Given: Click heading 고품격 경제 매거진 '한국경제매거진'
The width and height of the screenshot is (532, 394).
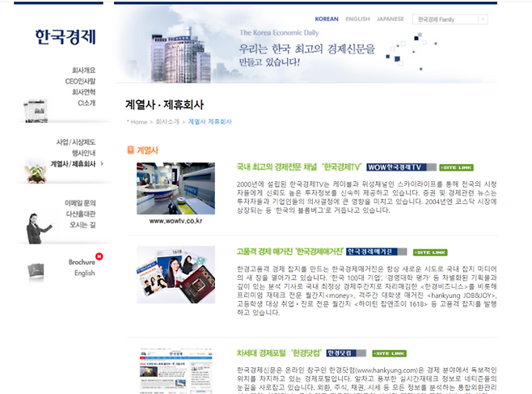Looking at the screenshot, I should pos(290,252).
